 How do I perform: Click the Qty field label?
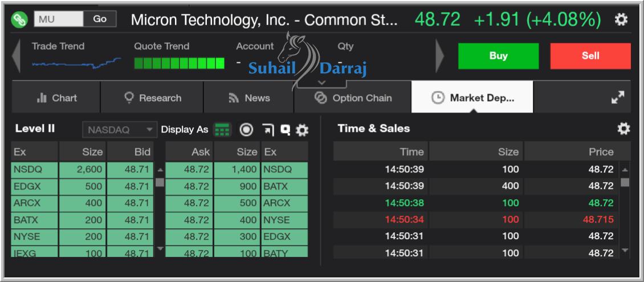pos(345,46)
